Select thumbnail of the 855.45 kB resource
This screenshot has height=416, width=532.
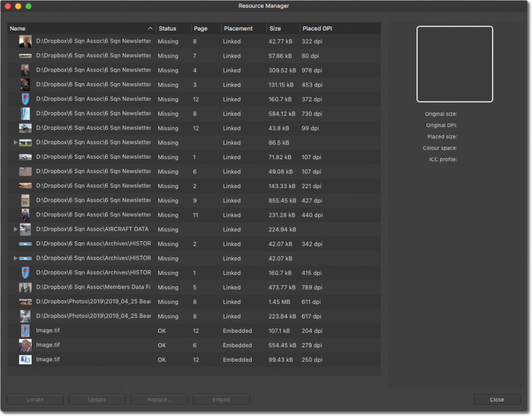25,201
